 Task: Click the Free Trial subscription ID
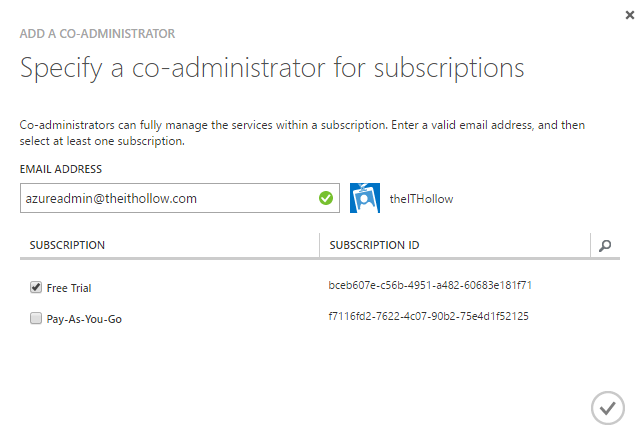(x=430, y=285)
